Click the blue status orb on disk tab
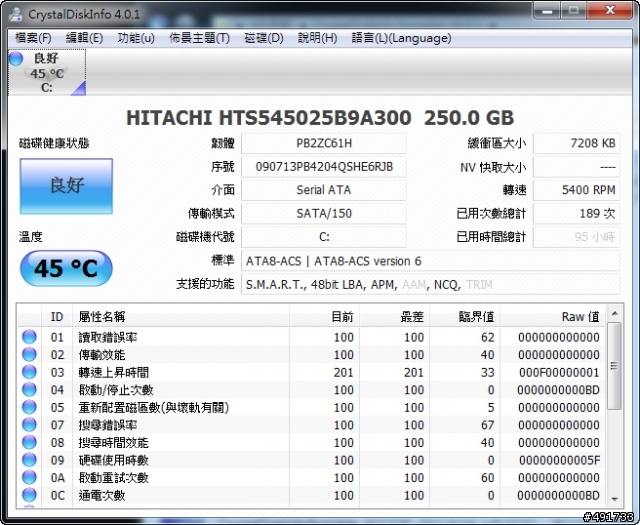This screenshot has width=640, height=525. point(16,59)
